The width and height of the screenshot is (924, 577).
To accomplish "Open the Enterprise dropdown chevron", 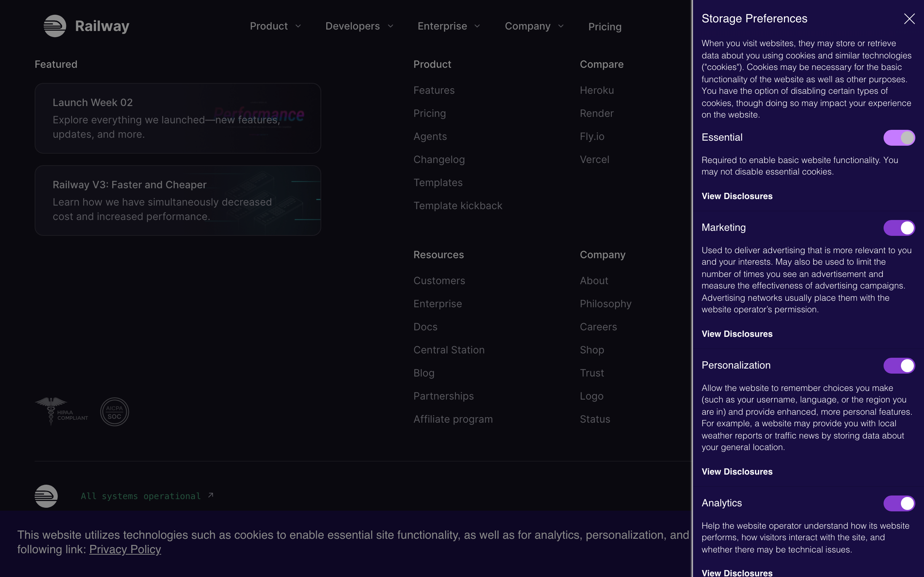I will click(x=477, y=26).
